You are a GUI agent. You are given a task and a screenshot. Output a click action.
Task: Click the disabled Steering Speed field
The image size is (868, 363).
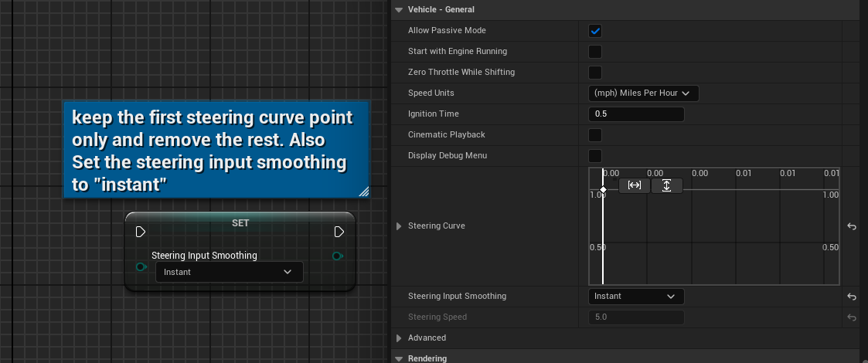636,317
